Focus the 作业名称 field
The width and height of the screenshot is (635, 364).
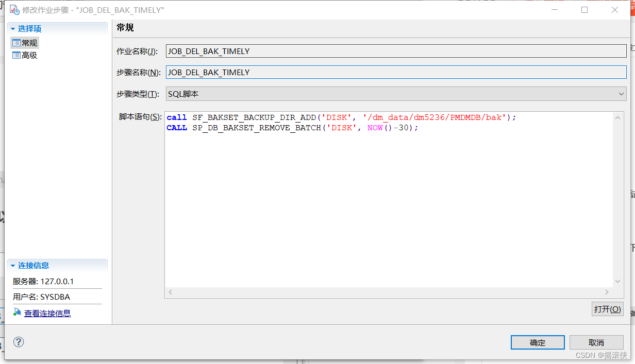click(396, 51)
